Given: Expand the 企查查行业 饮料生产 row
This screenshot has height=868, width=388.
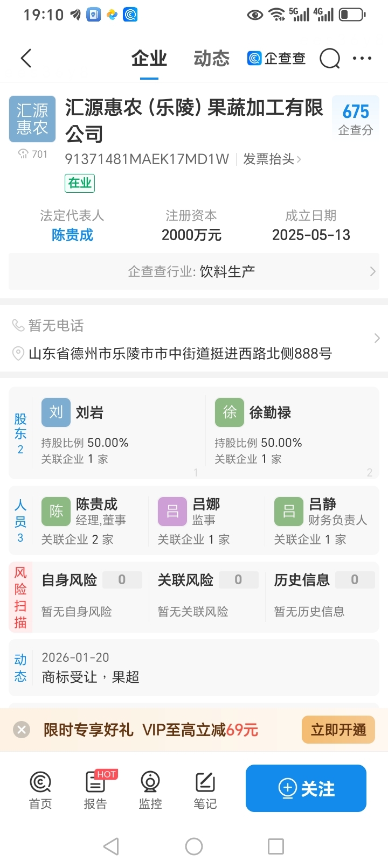Looking at the screenshot, I should pyautogui.click(x=194, y=271).
